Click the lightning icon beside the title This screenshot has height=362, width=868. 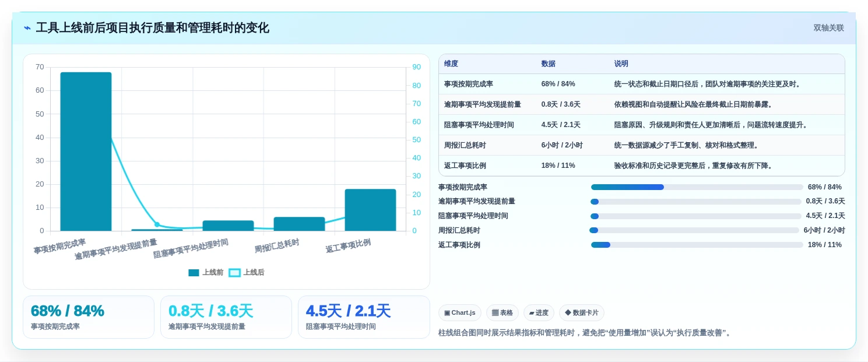(27, 28)
